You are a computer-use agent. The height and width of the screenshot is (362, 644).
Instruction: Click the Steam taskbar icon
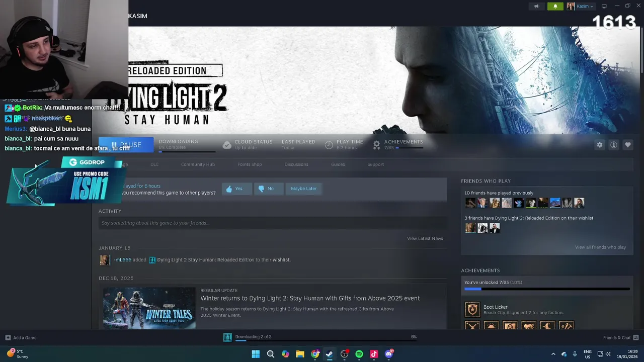coord(330,354)
